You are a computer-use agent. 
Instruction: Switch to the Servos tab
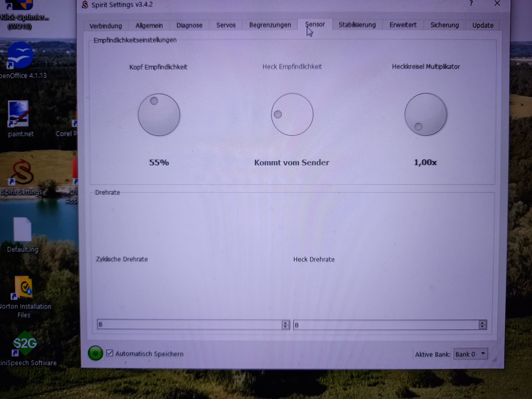pos(226,25)
